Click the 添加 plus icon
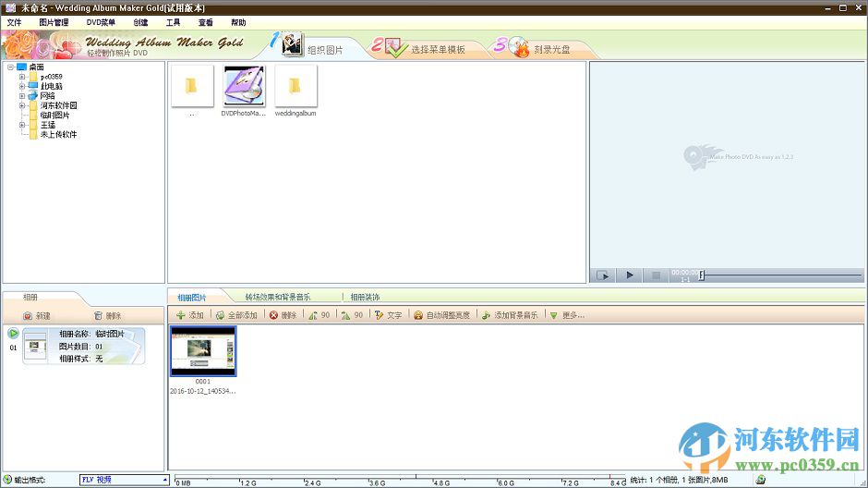 [180, 315]
